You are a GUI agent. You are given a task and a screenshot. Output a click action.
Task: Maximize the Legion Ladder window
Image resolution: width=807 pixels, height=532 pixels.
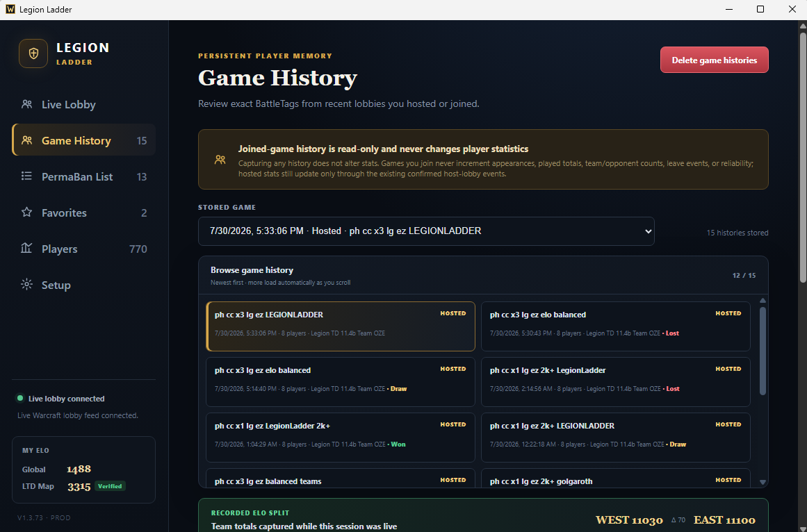click(x=760, y=9)
